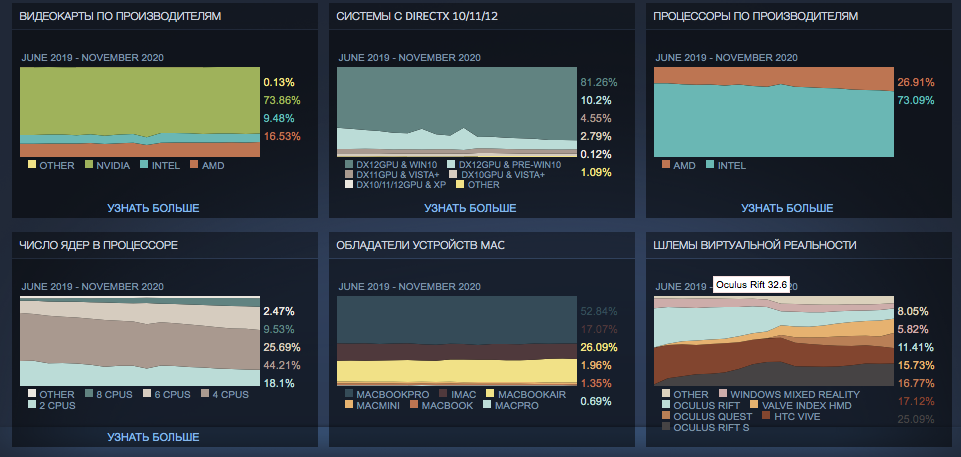This screenshot has width=961, height=457.
Task: Click the video cards by manufacturer area chart
Action: (138, 110)
